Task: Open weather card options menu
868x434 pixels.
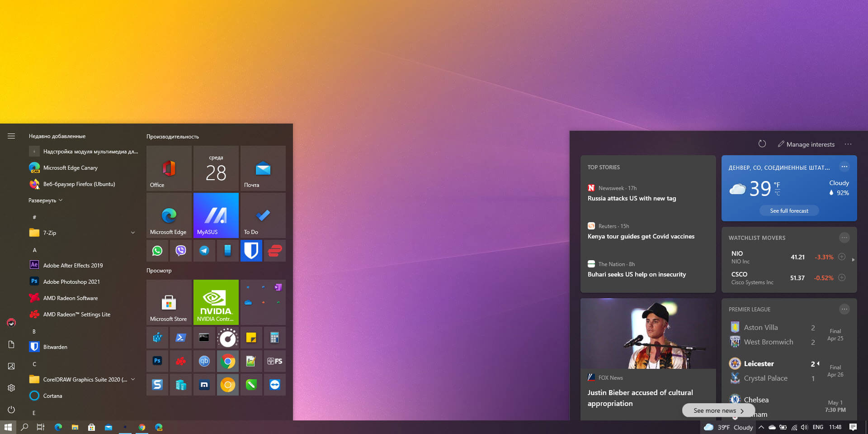Action: click(844, 167)
